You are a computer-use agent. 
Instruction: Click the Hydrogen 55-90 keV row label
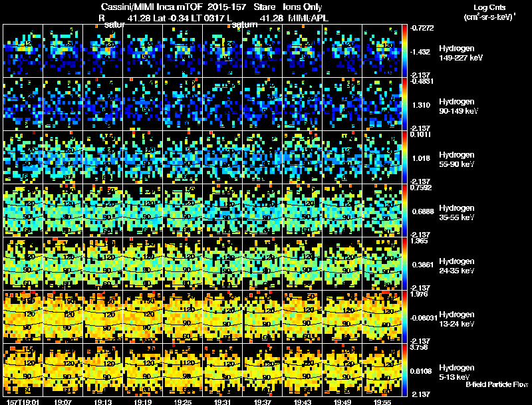pyautogui.click(x=457, y=160)
